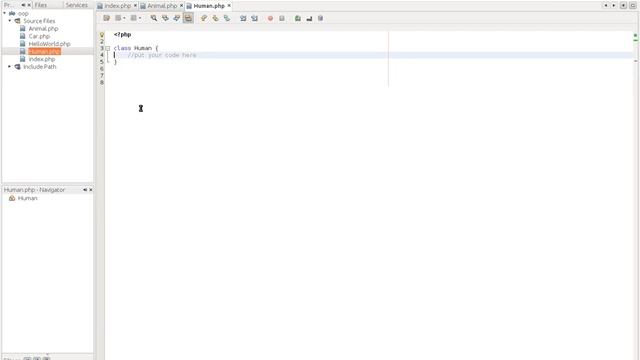Click the Human class icon in the Navigator
The width and height of the screenshot is (640, 360).
(12, 198)
